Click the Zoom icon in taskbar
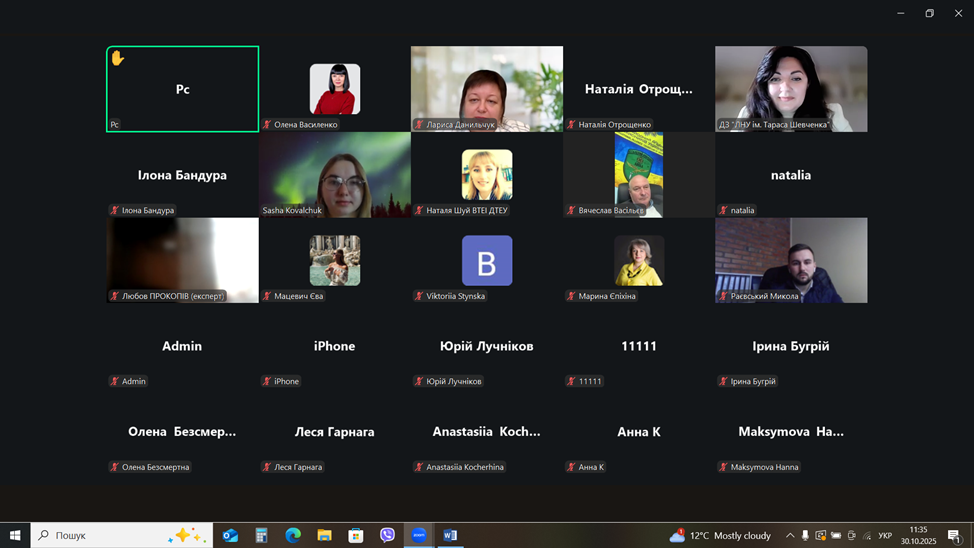 (x=419, y=536)
